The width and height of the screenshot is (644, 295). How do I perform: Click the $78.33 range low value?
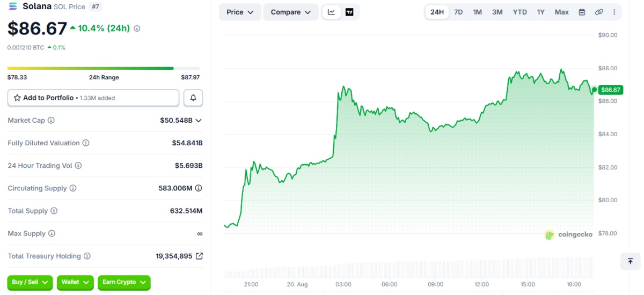tap(17, 77)
